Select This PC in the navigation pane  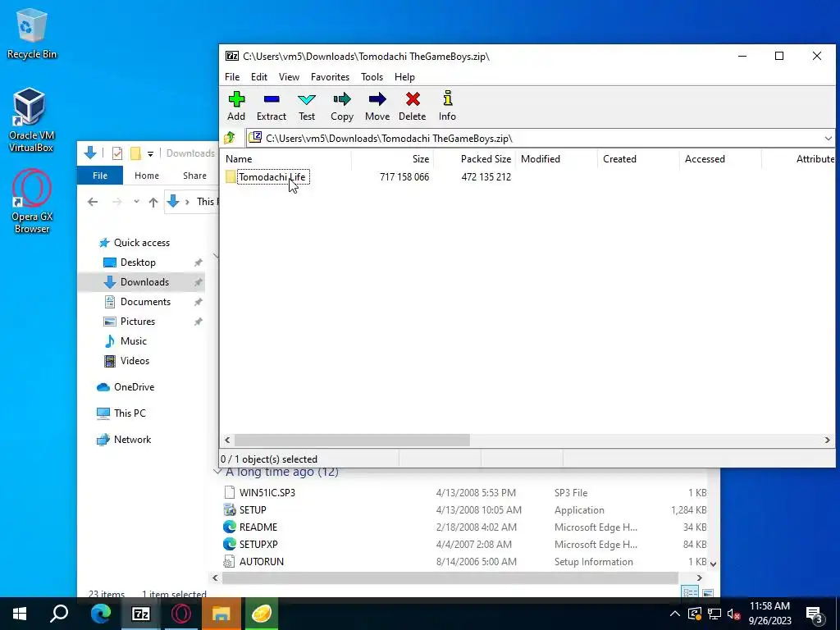point(121,413)
